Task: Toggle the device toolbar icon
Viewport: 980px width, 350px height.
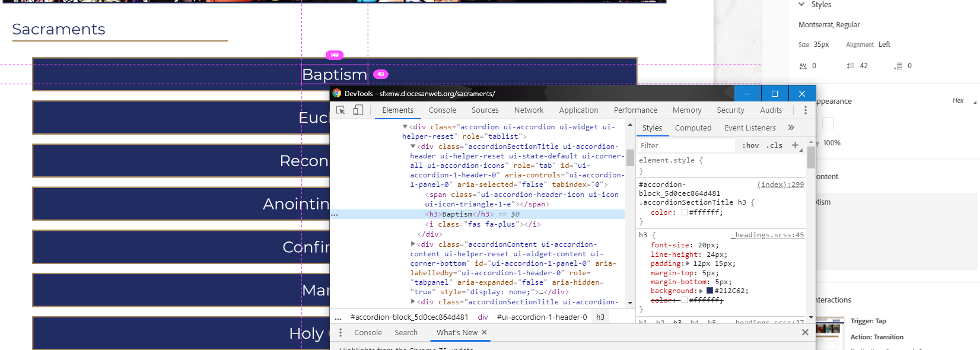Action: click(x=358, y=110)
